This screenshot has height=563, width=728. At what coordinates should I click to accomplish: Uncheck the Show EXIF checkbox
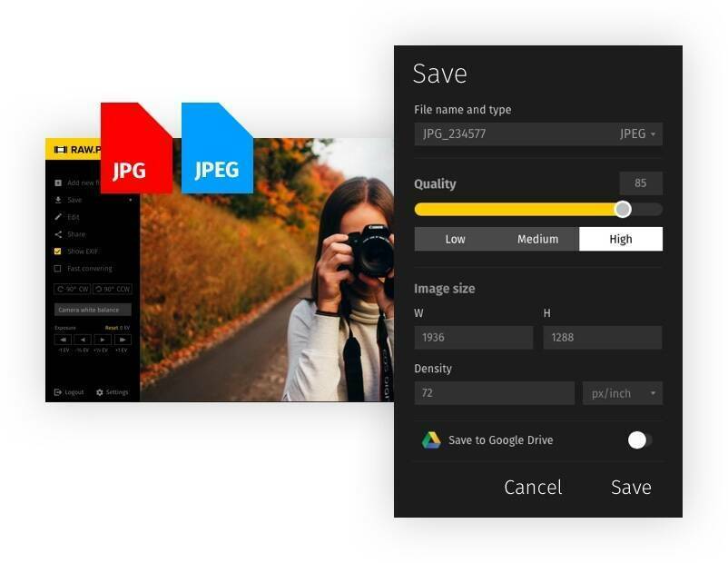57,252
